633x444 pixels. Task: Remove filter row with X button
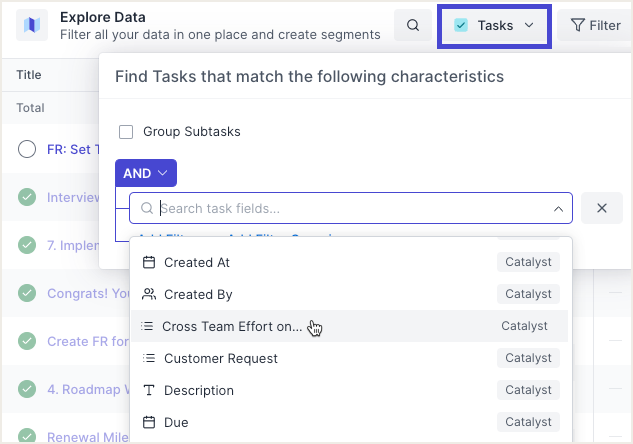pyautogui.click(x=602, y=208)
